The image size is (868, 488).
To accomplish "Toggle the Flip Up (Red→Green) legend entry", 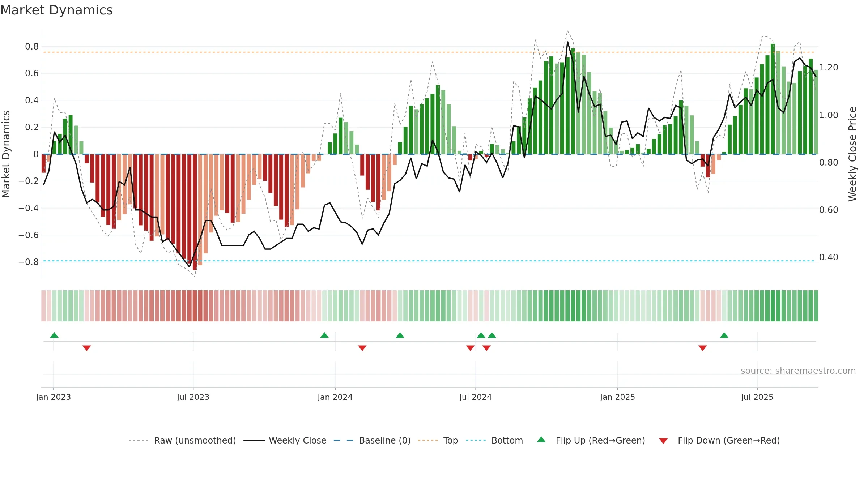I will pos(591,440).
